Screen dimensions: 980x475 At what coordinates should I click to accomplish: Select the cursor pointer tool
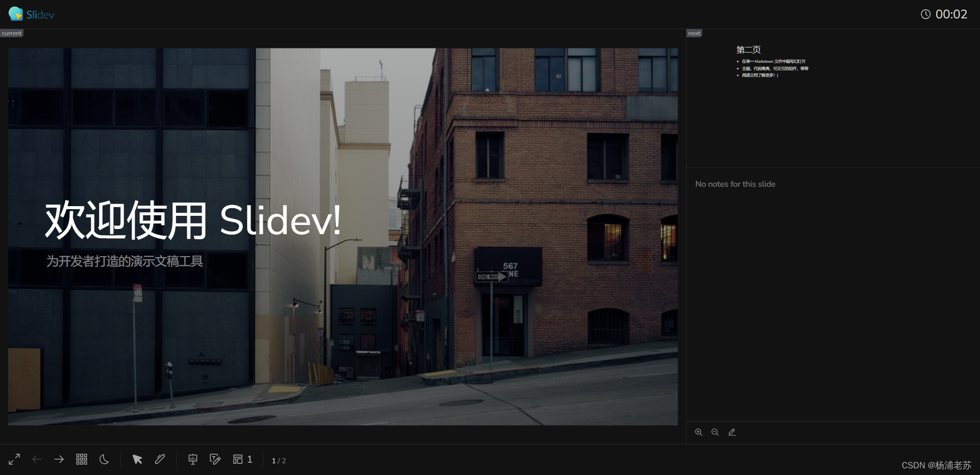click(x=137, y=459)
